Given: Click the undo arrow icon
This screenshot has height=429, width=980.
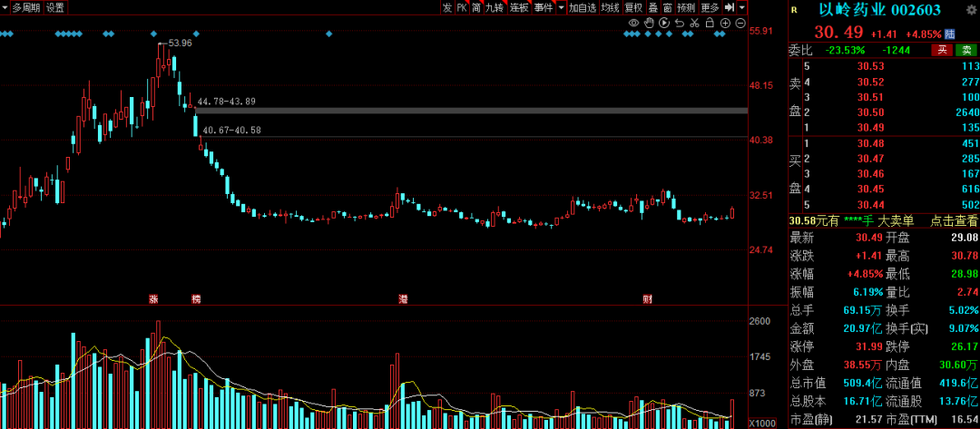Looking at the screenshot, I should tap(678, 23).
